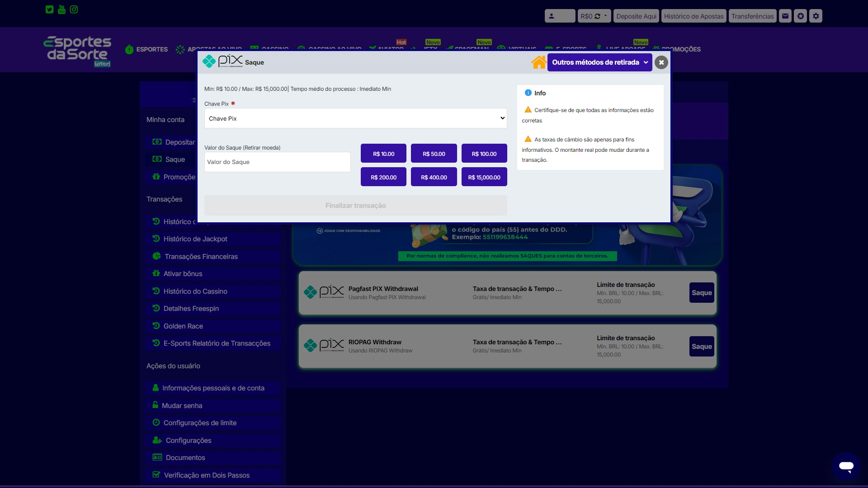Open PROMOÇÕES navigation menu
868x488 pixels.
(676, 49)
